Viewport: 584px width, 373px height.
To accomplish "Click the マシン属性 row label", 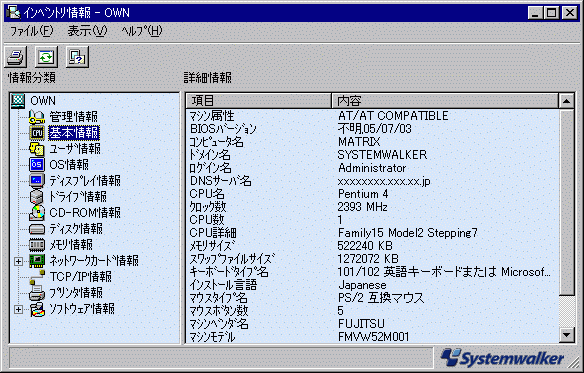I will [x=212, y=116].
